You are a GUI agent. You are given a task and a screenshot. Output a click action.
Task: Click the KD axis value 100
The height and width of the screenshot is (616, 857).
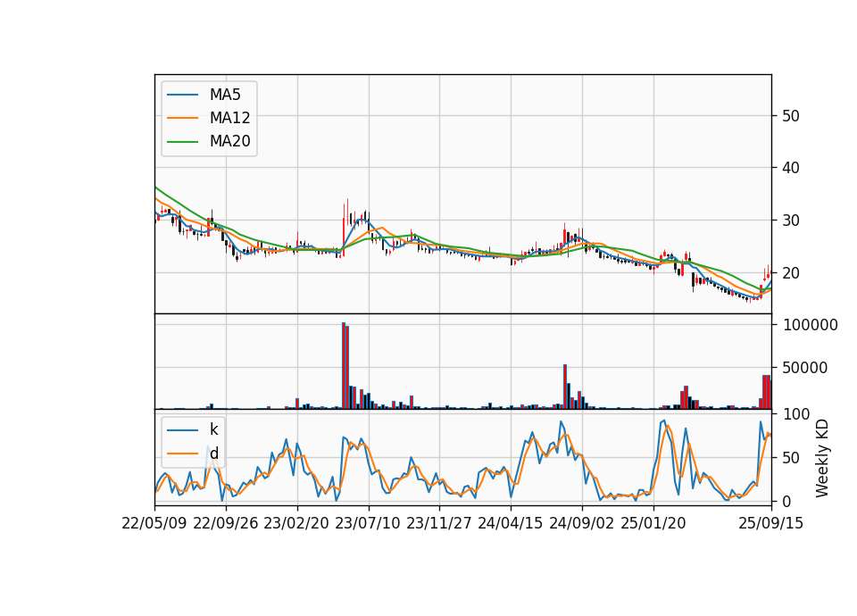[797, 414]
